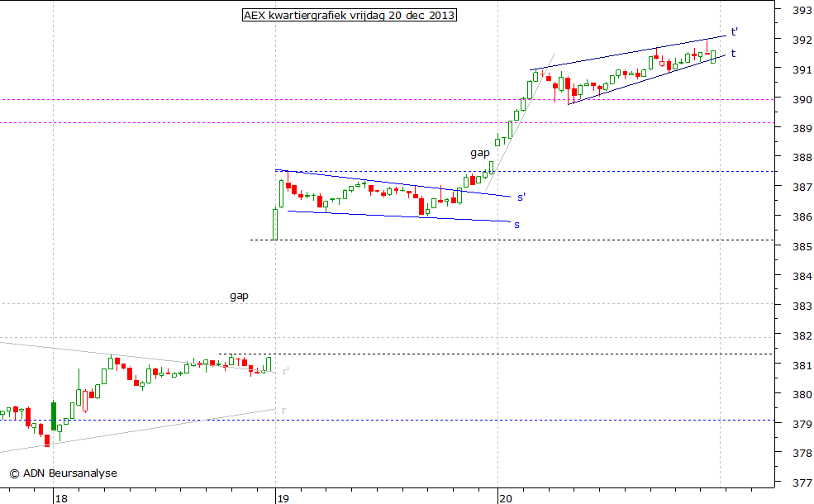Click the chart title 'AEX kwartiergrafiek vrijdag 20 dec 2013'
The width and height of the screenshot is (814, 504).
tap(350, 15)
